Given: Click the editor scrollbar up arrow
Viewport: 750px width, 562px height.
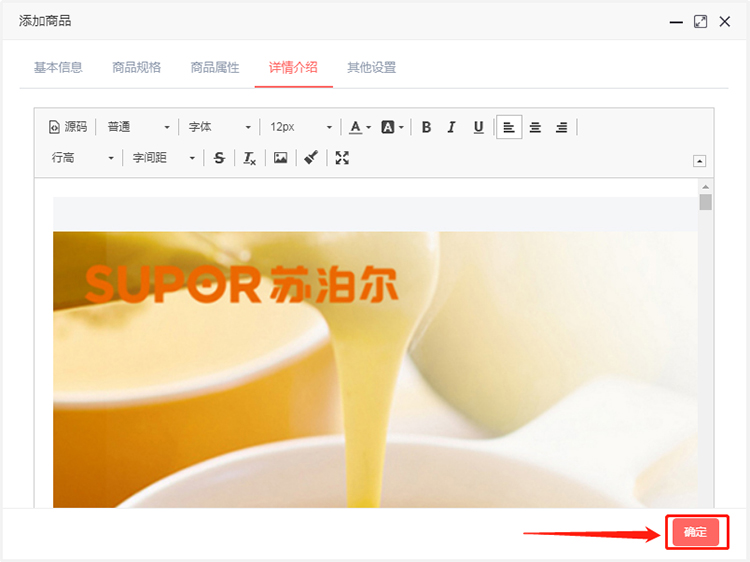Looking at the screenshot, I should tap(706, 187).
